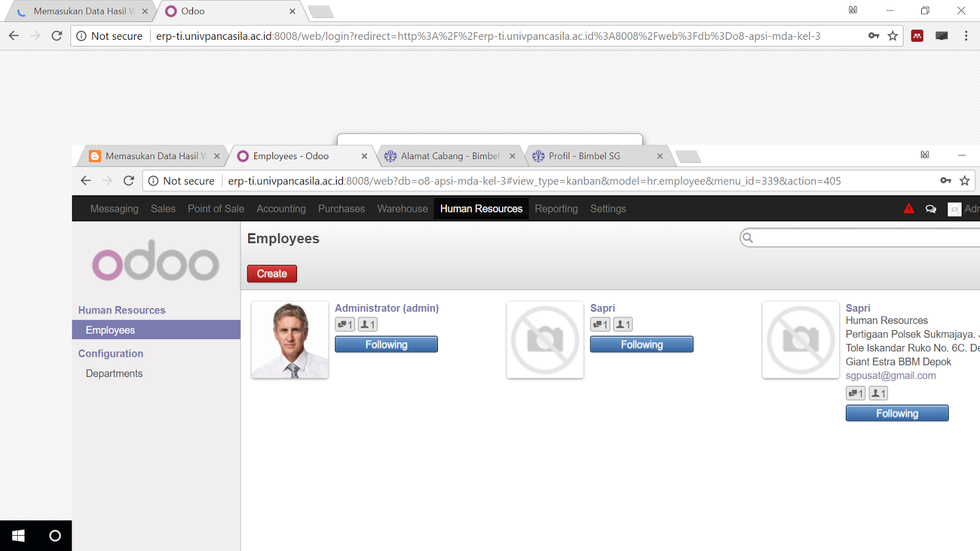Click the placeholder photo beside sgpusat@gmail.com card
Screen dimensions: 980x551
(x=801, y=340)
